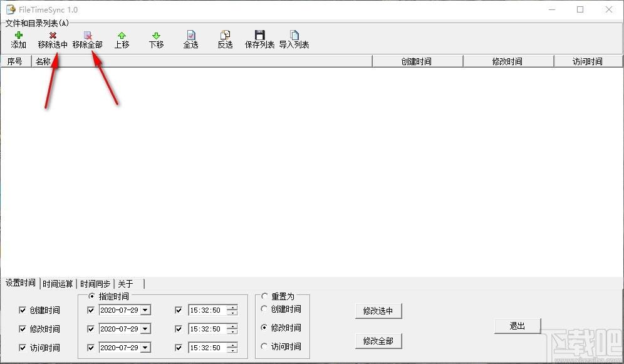Open the date dropdown in 修改时间 row
This screenshot has width=624, height=364.
(x=145, y=328)
